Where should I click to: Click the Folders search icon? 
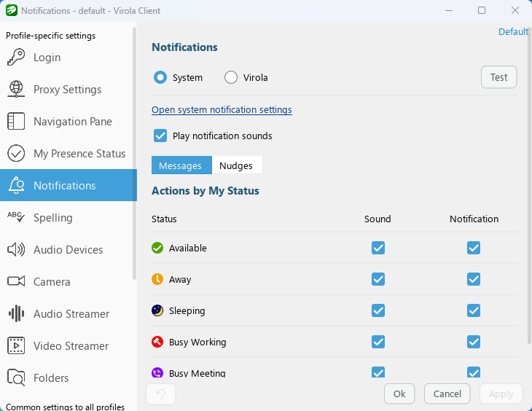(x=16, y=377)
